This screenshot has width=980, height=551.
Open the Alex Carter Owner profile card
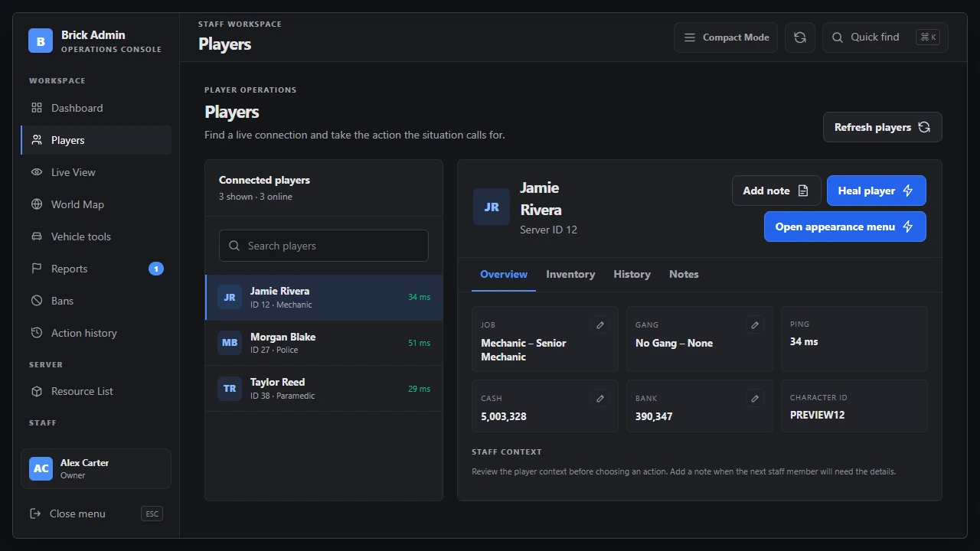coord(96,468)
